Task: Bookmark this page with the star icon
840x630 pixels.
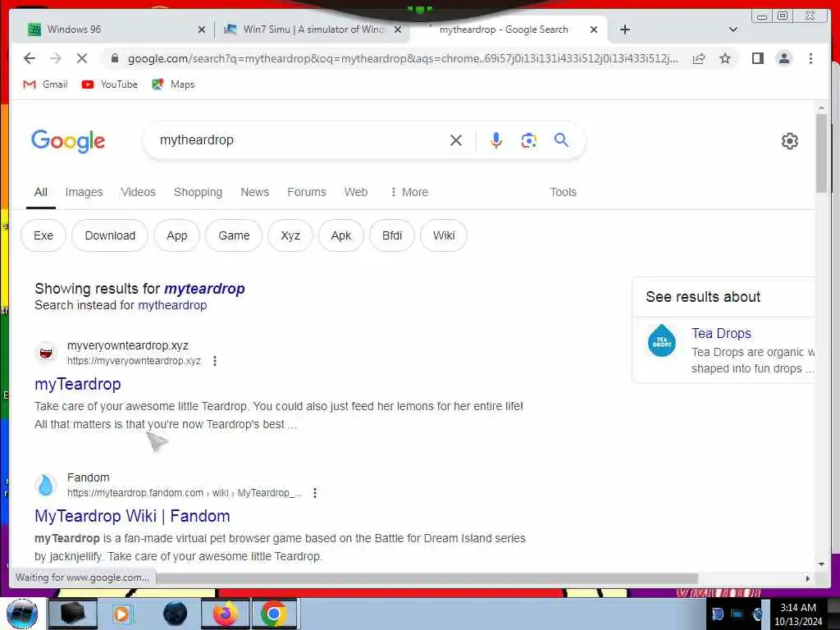Action: coord(725,58)
